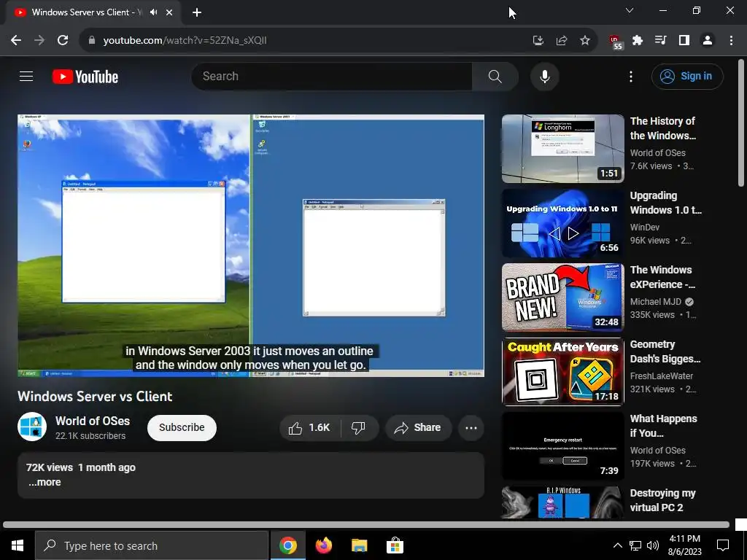The height and width of the screenshot is (560, 747).
Task: Reload the page with refresh icon
Action: [x=63, y=41]
